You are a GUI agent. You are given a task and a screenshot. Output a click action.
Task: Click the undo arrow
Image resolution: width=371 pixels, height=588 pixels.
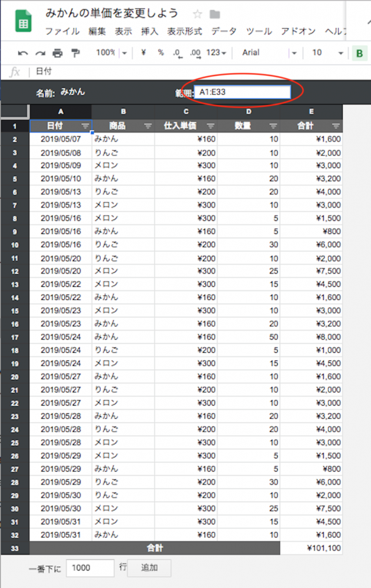point(23,53)
